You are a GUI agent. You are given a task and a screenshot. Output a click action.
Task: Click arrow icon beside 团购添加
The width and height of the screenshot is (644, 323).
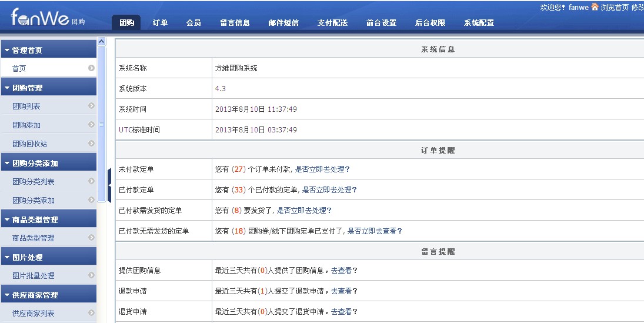point(92,125)
